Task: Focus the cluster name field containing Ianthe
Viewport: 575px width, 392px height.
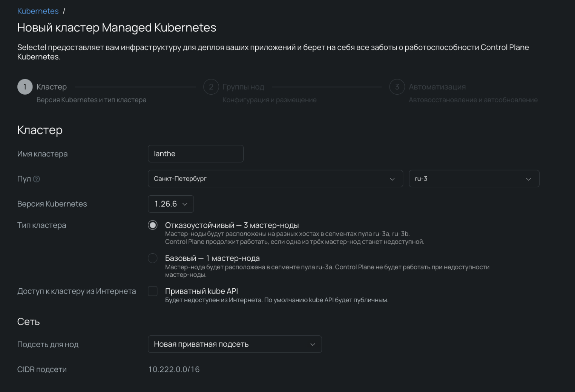Action: pyautogui.click(x=196, y=154)
